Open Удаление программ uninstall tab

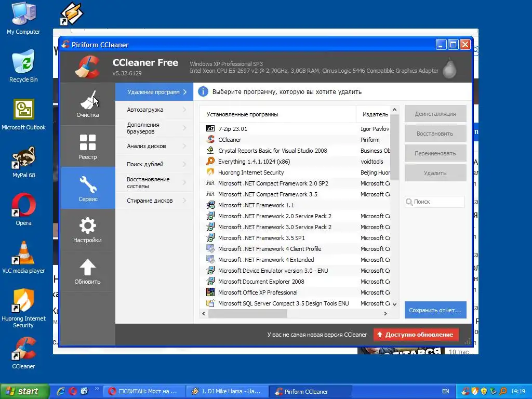[154, 92]
